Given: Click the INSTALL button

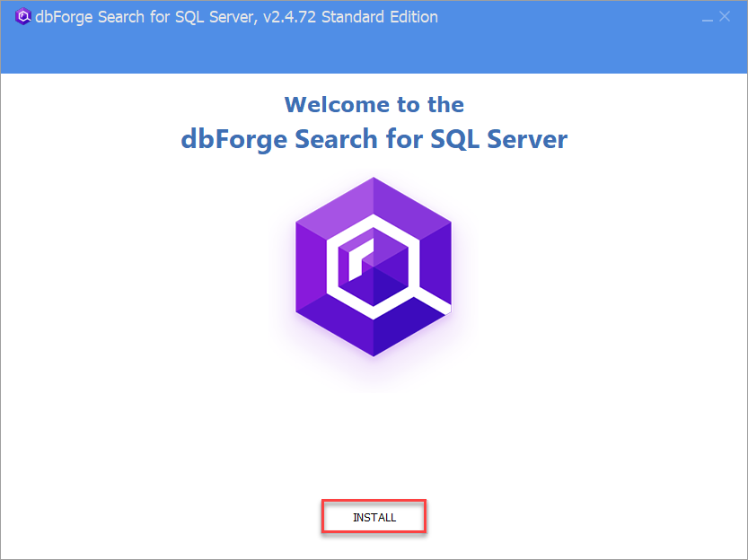Looking at the screenshot, I should 374,517.
